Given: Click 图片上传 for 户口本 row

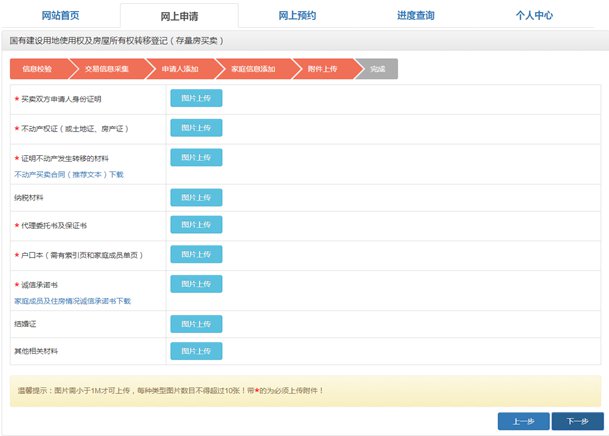Looking at the screenshot, I should [196, 254].
